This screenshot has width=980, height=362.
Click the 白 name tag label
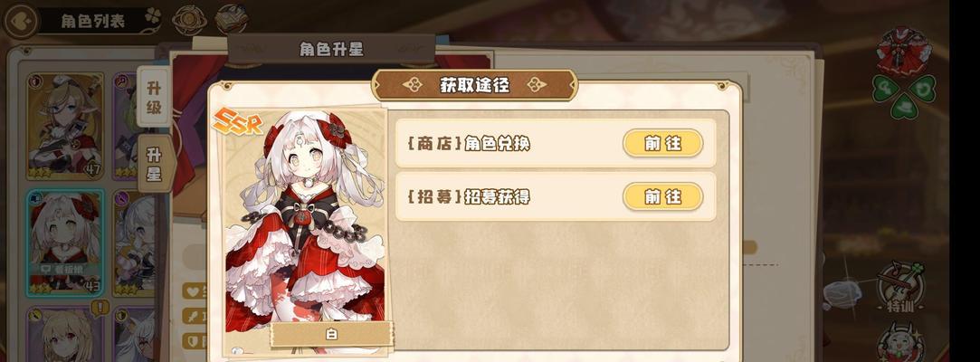coord(331,335)
